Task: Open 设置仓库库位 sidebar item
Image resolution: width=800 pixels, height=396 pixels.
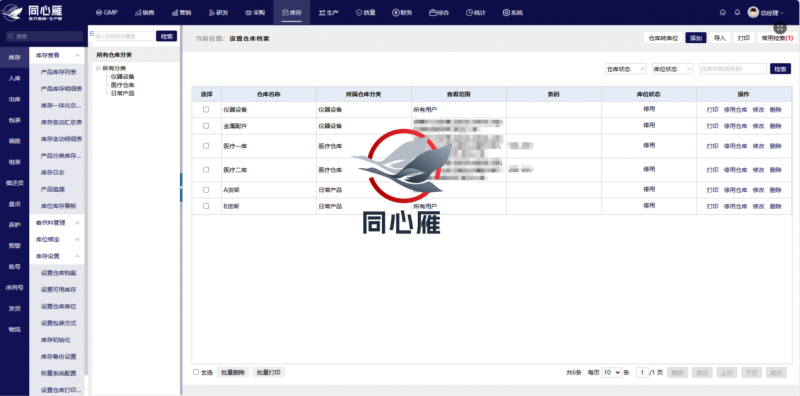Action: pyautogui.click(x=59, y=306)
